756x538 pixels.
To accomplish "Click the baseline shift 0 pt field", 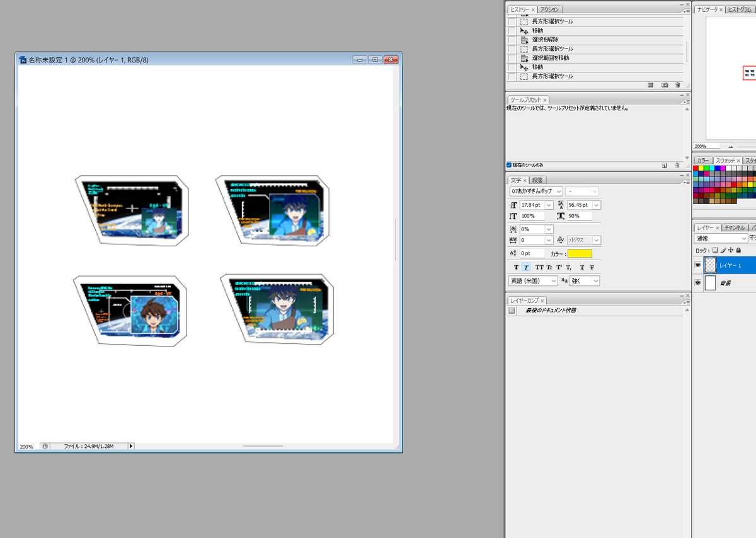I will click(x=532, y=253).
